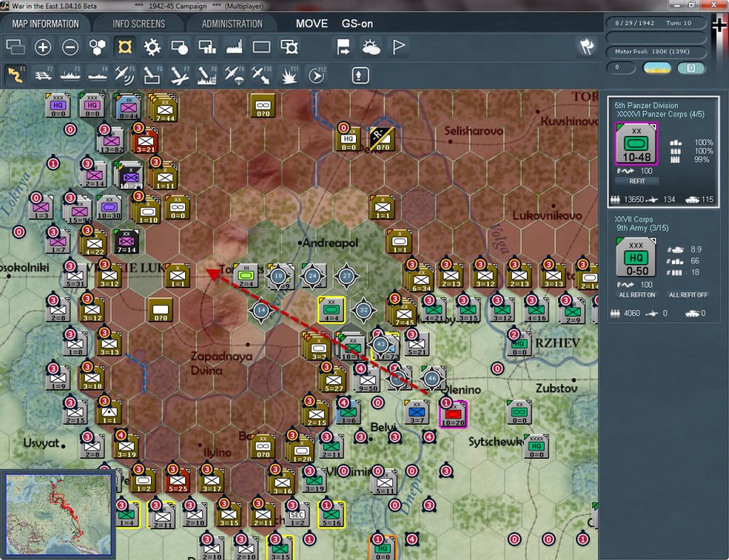This screenshot has height=560, width=729.
Task: Select bomb airfield F7 mode
Action: click(x=179, y=75)
